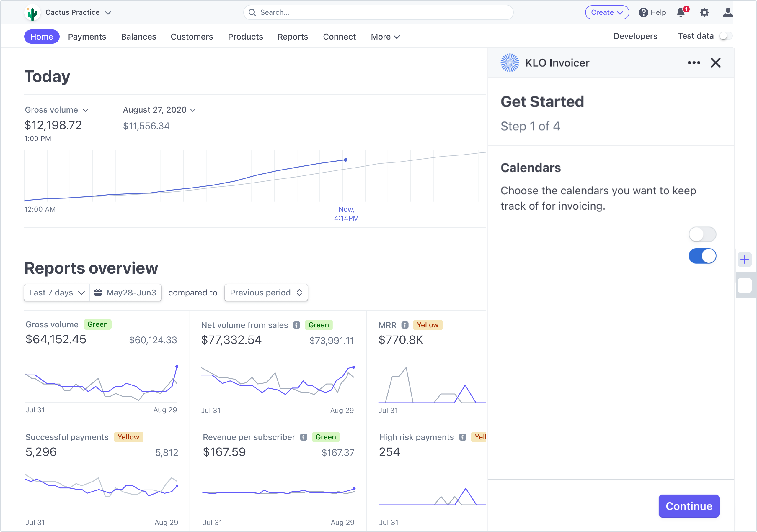Click the user profile icon
Screen dimensions: 757x532
click(727, 12)
